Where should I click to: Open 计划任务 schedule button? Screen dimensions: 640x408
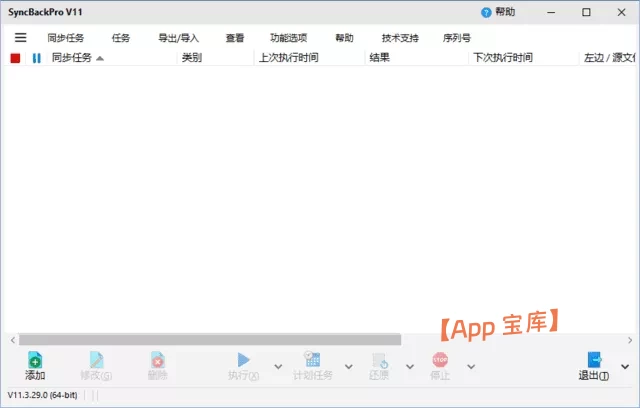point(313,366)
